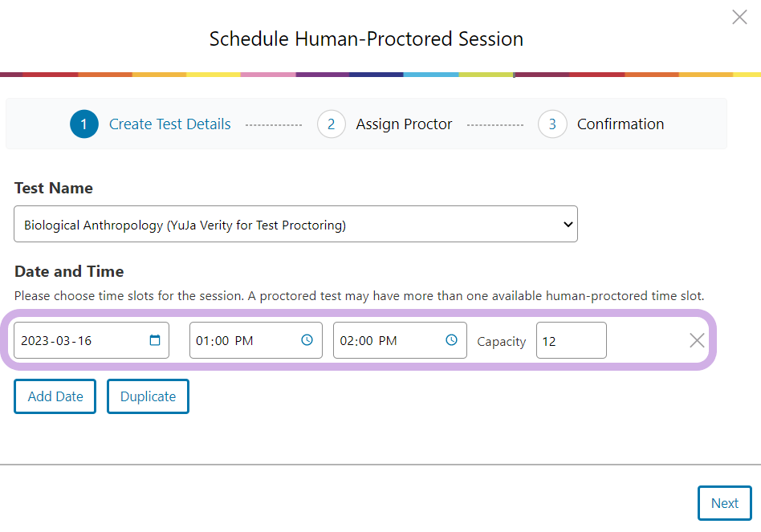Viewport: 761px width, 532px height.
Task: Go to Assign Proctor step
Action: point(404,124)
